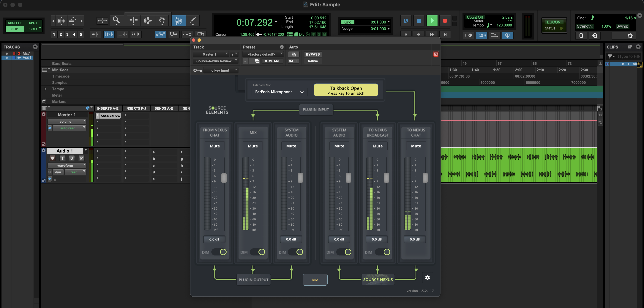Select SHUFFLE edit mode
Image resolution: width=644 pixels, height=308 pixels.
tap(15, 23)
